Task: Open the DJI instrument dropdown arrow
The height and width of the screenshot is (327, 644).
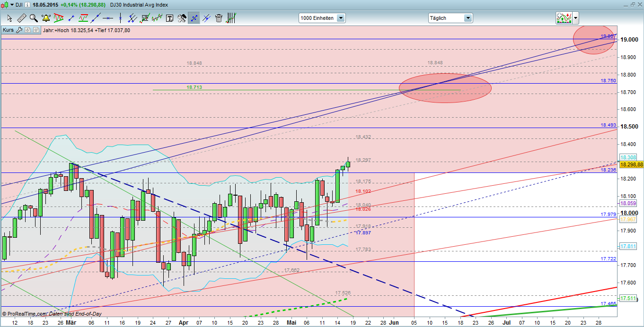Action: click(x=12, y=5)
